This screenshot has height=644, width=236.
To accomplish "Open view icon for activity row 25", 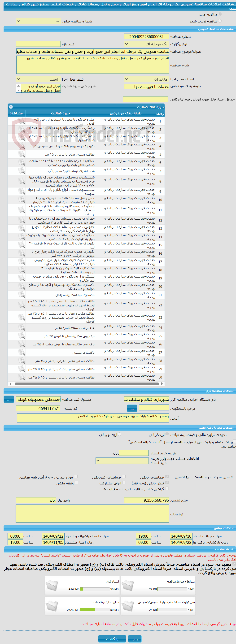I will (x=22, y=336).
